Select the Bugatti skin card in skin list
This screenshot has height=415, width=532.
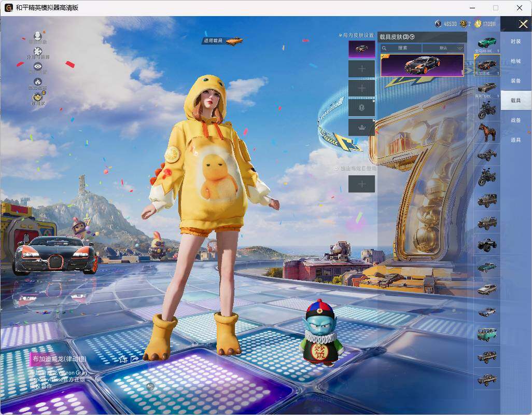point(422,65)
